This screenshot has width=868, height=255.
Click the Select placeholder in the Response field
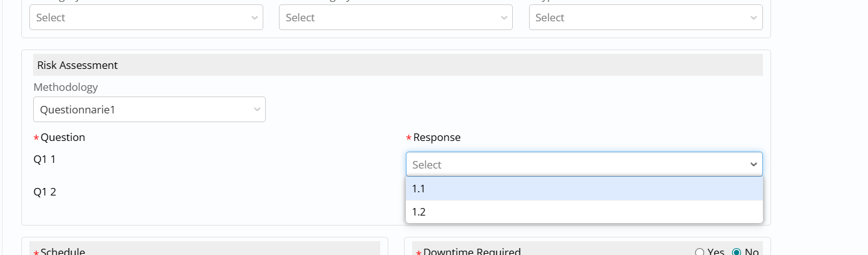coord(427,165)
